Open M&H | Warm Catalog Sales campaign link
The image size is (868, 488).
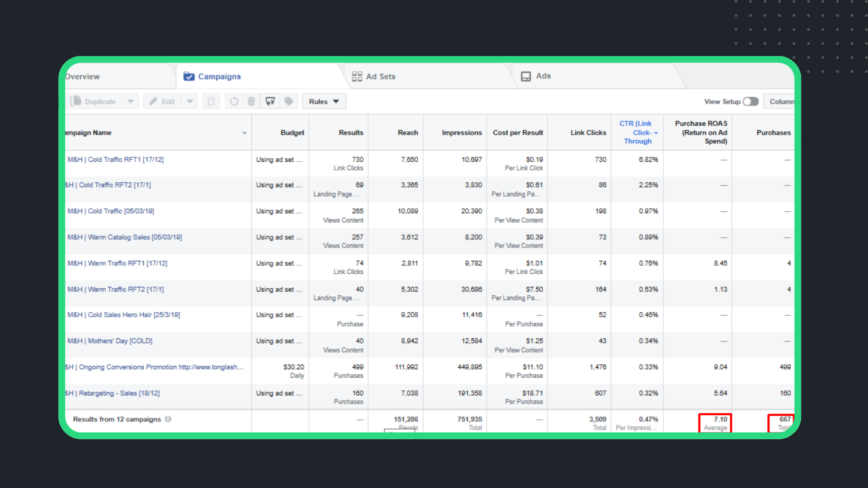click(x=125, y=237)
